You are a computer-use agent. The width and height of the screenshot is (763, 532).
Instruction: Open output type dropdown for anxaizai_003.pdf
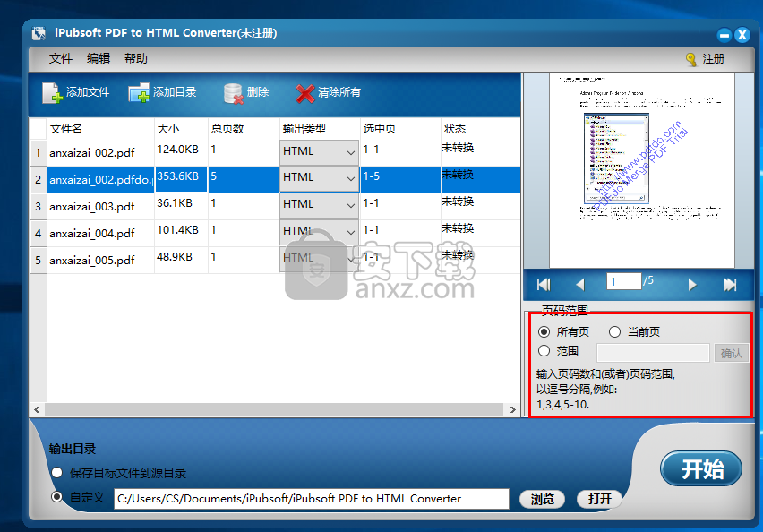click(319, 205)
